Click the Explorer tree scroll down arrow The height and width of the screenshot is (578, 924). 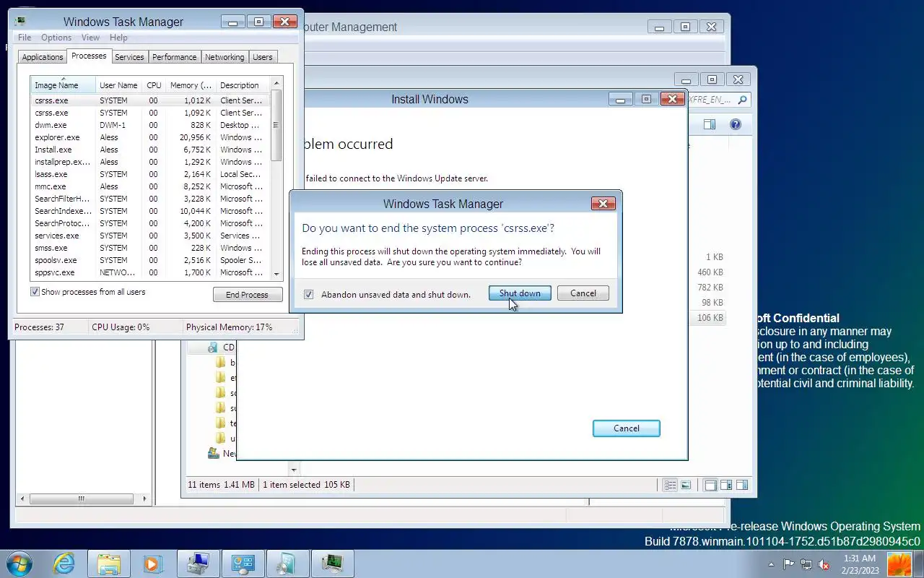(293, 470)
